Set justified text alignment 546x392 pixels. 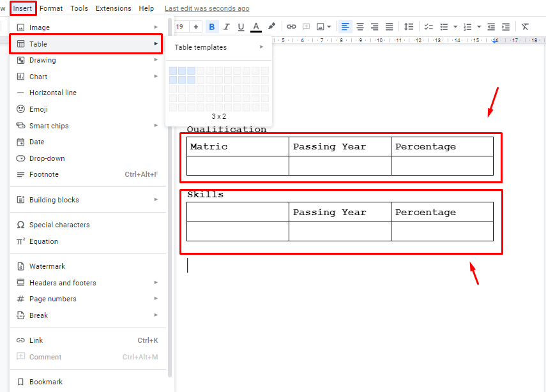[x=390, y=27]
